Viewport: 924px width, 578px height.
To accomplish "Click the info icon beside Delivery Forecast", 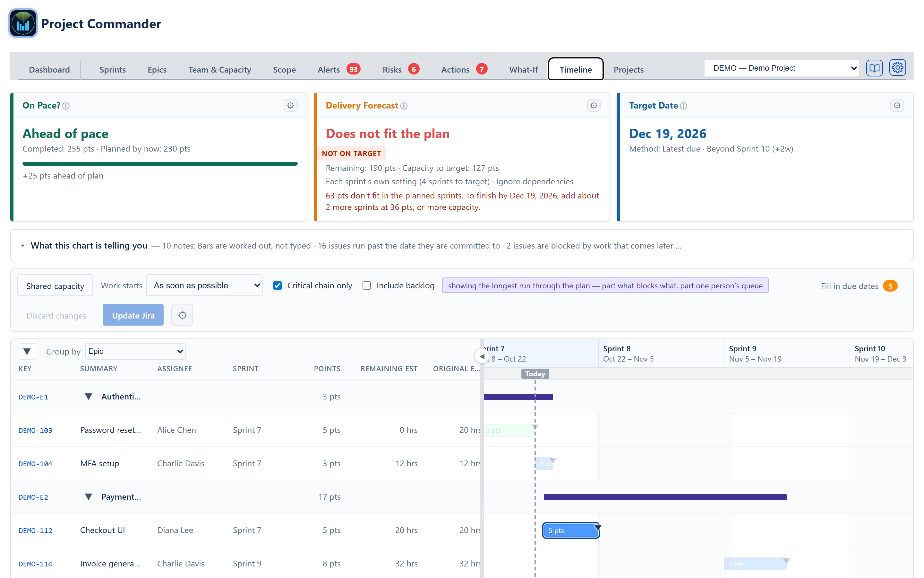I will [x=404, y=106].
